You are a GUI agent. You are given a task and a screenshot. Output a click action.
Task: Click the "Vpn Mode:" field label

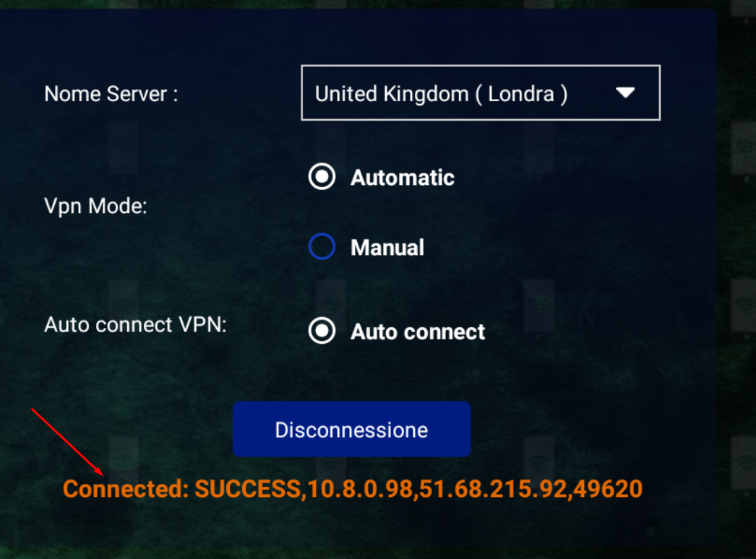[x=95, y=207]
